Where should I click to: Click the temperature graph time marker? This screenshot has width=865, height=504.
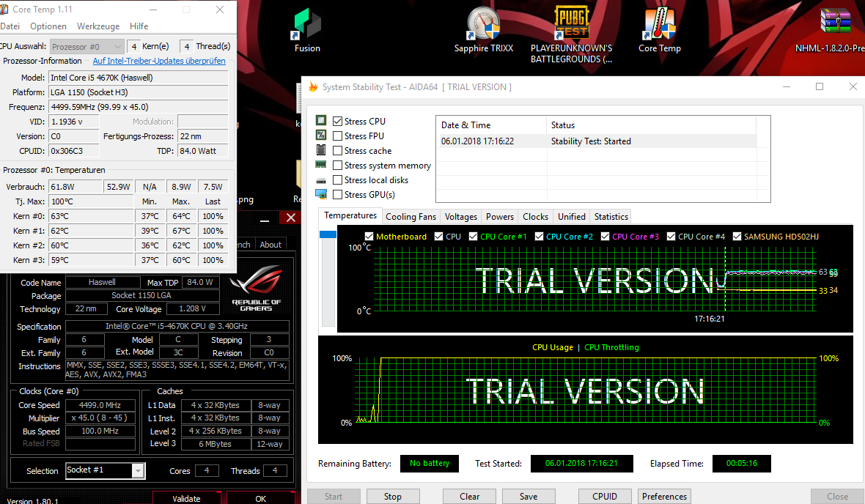(725, 278)
